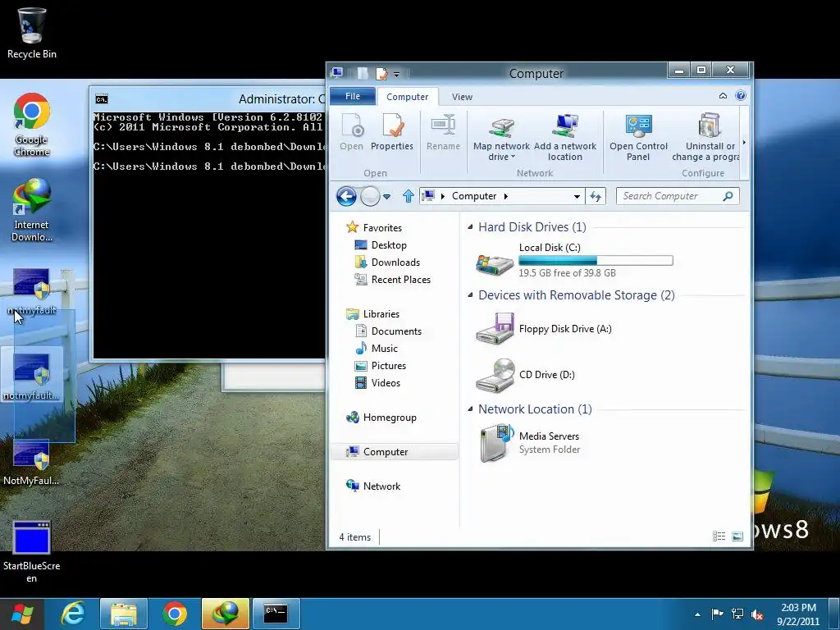
Task: Click the volume tray icon
Action: coord(757,614)
